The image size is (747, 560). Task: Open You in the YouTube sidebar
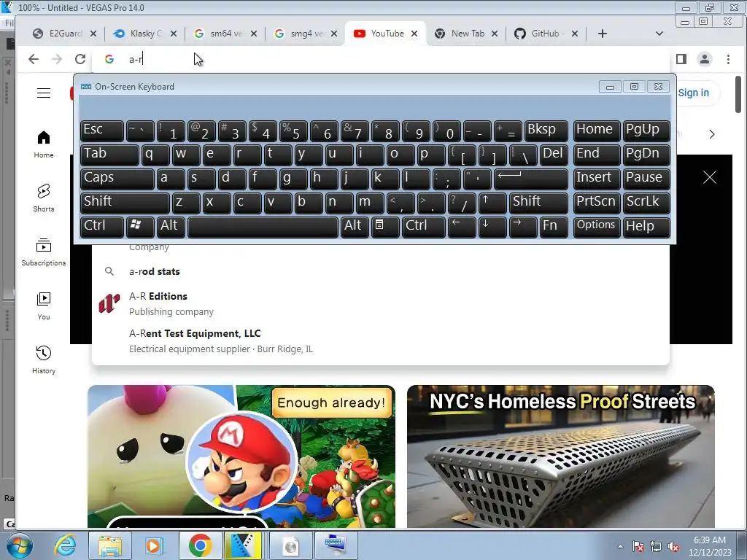coord(43,306)
